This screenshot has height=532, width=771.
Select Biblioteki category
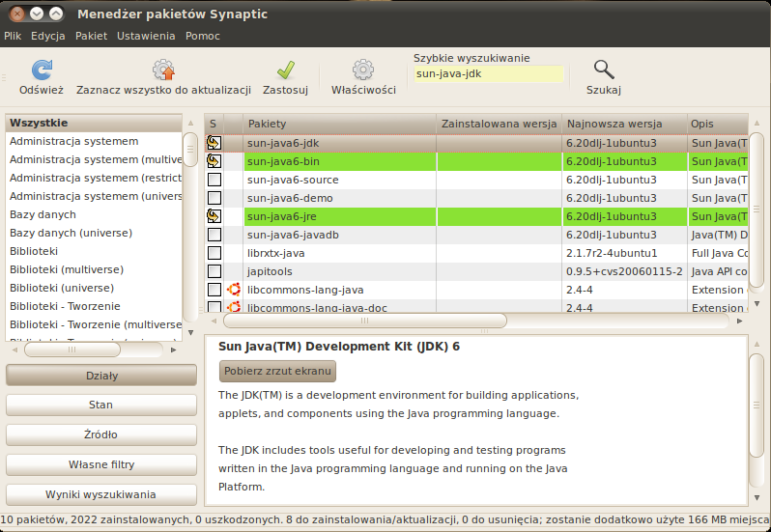coord(94,251)
